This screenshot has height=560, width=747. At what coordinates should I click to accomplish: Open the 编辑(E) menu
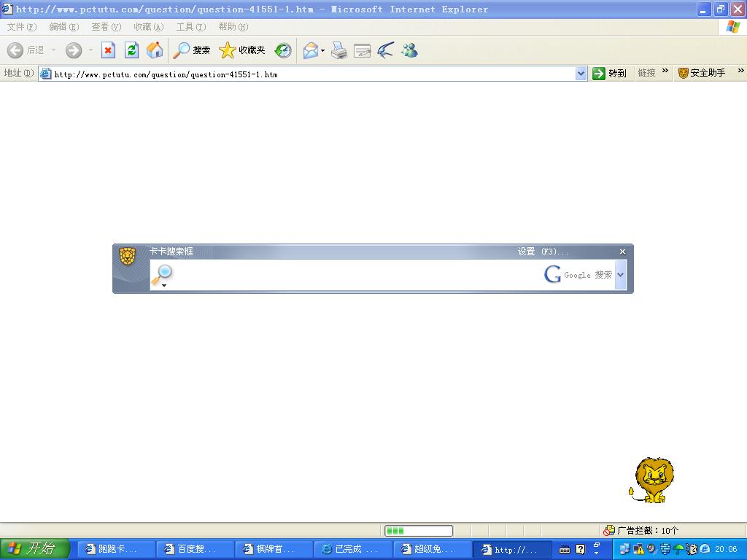64,27
